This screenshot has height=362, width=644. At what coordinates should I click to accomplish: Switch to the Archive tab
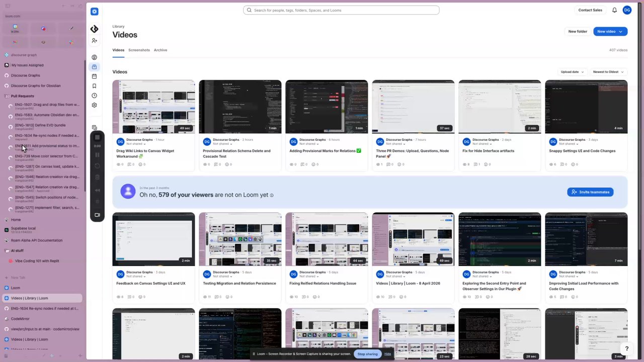160,50
